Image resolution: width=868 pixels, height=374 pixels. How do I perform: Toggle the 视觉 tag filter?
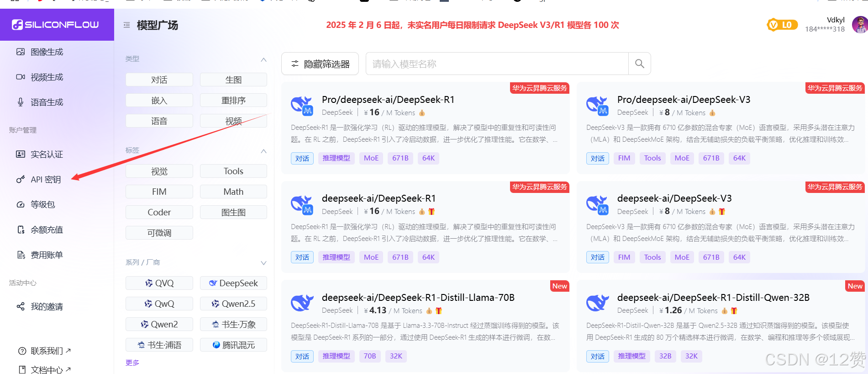[x=159, y=171]
